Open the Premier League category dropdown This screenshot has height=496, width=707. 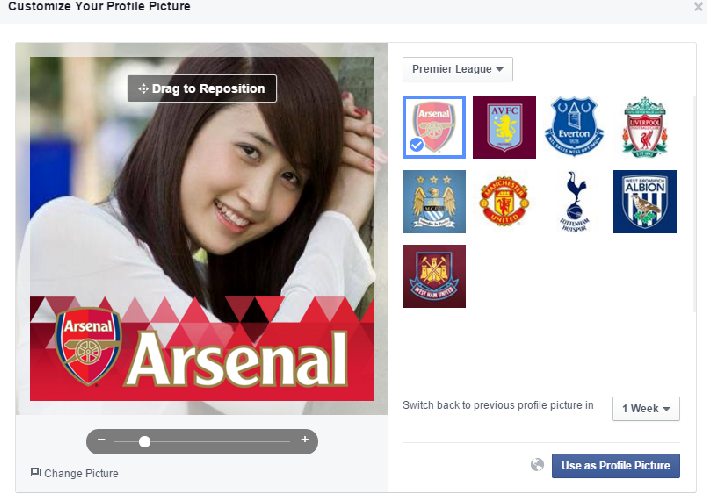[x=458, y=69]
